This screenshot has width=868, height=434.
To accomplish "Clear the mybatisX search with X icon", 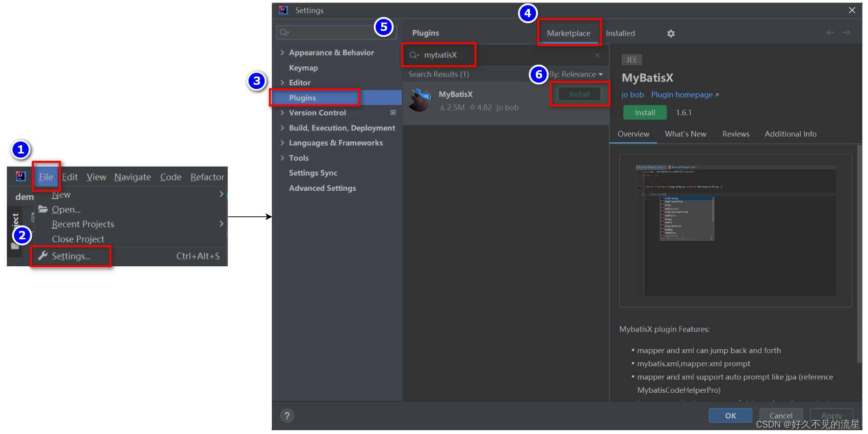I will click(x=597, y=55).
